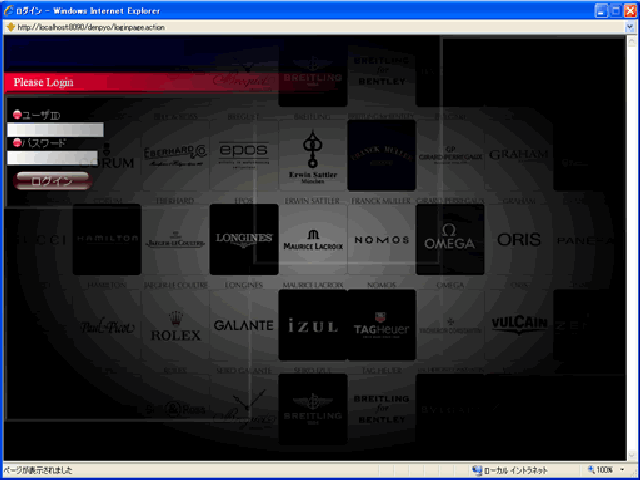
Task: Click the scrollbar up arrow
Action: (631, 41)
